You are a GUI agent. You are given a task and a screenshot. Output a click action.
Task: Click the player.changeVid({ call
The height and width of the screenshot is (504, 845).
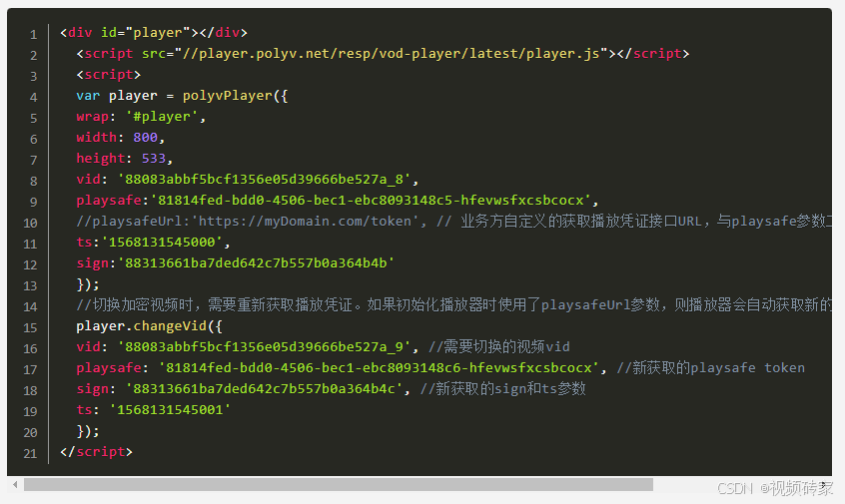(x=149, y=326)
